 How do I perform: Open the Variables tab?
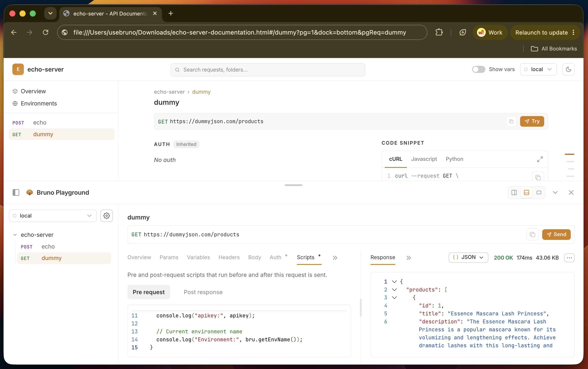pos(198,257)
